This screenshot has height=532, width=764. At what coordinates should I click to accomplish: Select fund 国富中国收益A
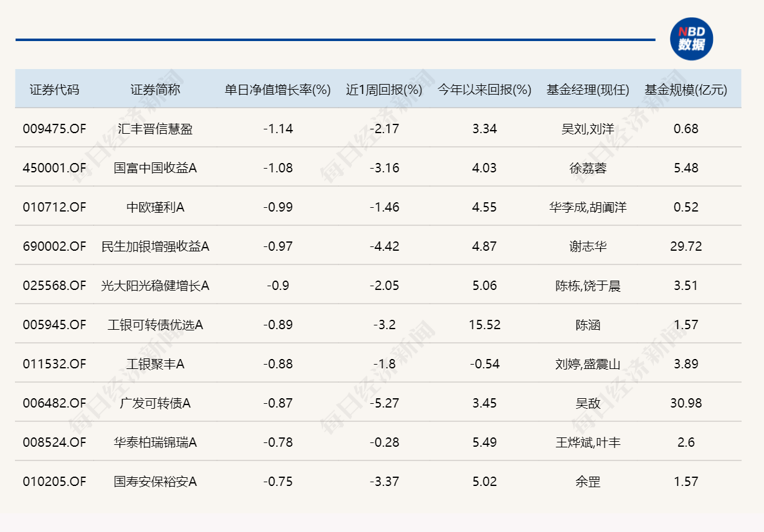pyautogui.click(x=155, y=168)
